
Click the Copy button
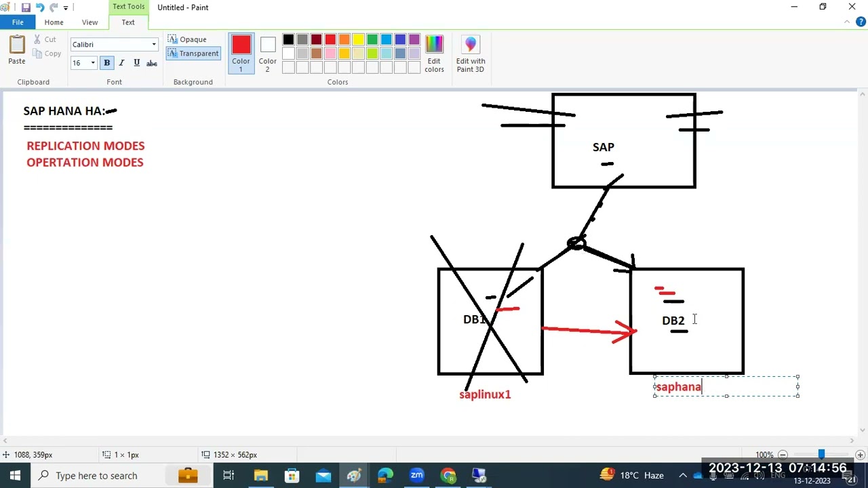[x=47, y=54]
